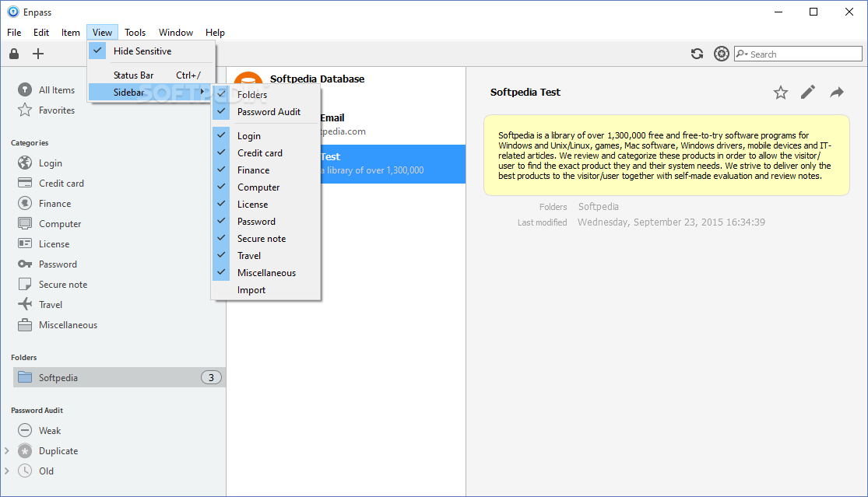Viewport: 868px width, 497px height.
Task: Uncheck Login in Sidebar submenu
Action: [265, 135]
